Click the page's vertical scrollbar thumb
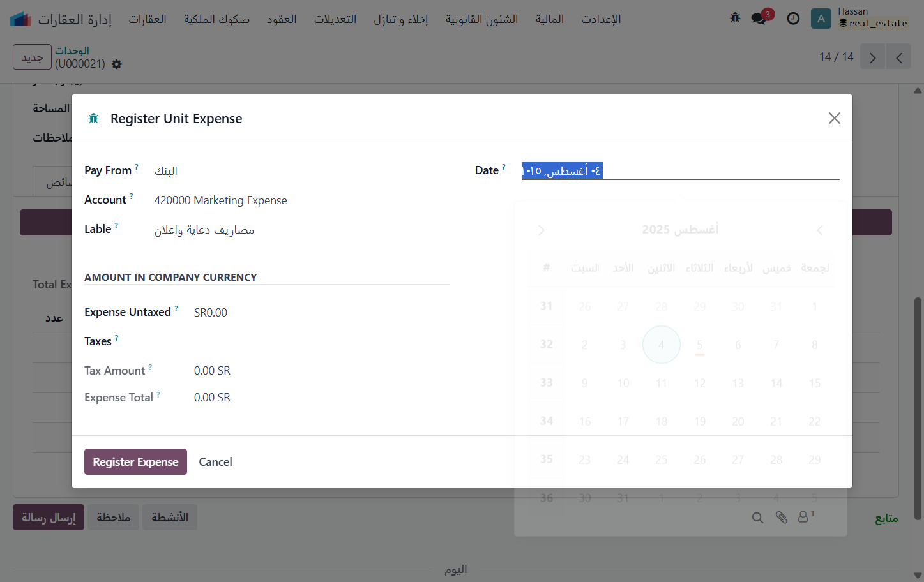The image size is (924, 582). (x=918, y=408)
